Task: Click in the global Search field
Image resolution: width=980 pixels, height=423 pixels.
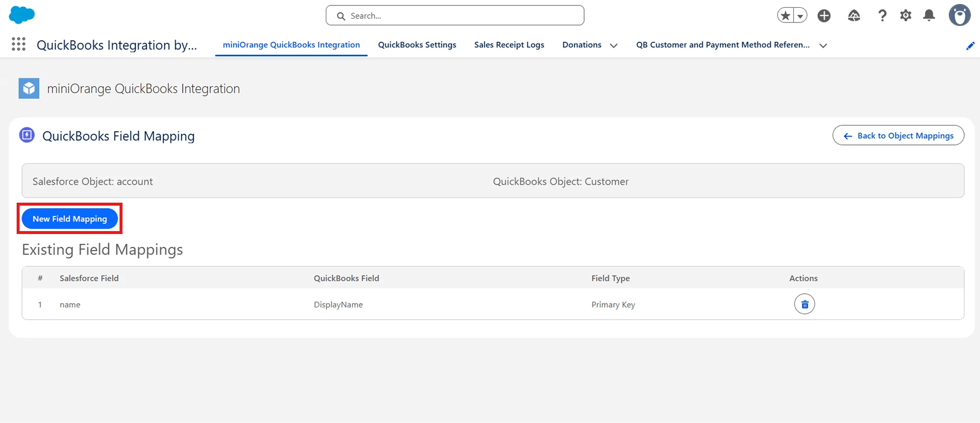Action: tap(455, 16)
